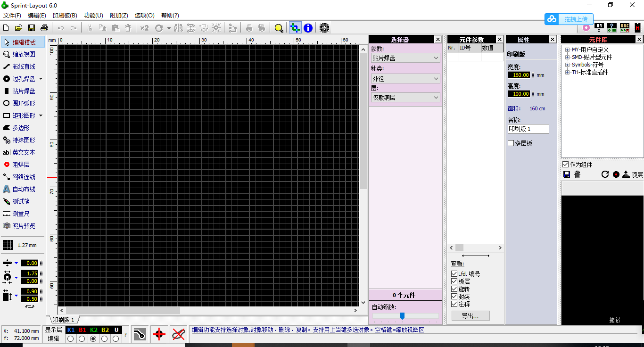Expand the Symbols-符号 library node
Screen dimensions: 644x347
(567, 65)
